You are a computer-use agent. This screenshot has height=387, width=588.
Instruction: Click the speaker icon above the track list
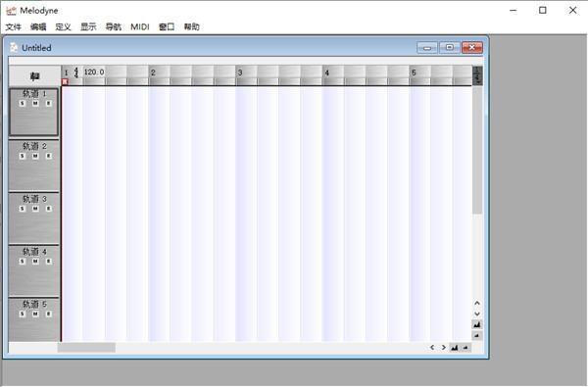pos(34,76)
